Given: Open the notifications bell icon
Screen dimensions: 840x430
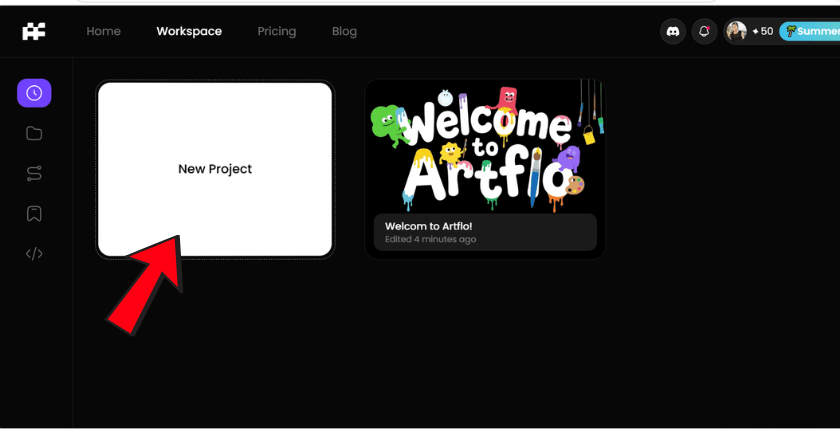Looking at the screenshot, I should pos(704,32).
